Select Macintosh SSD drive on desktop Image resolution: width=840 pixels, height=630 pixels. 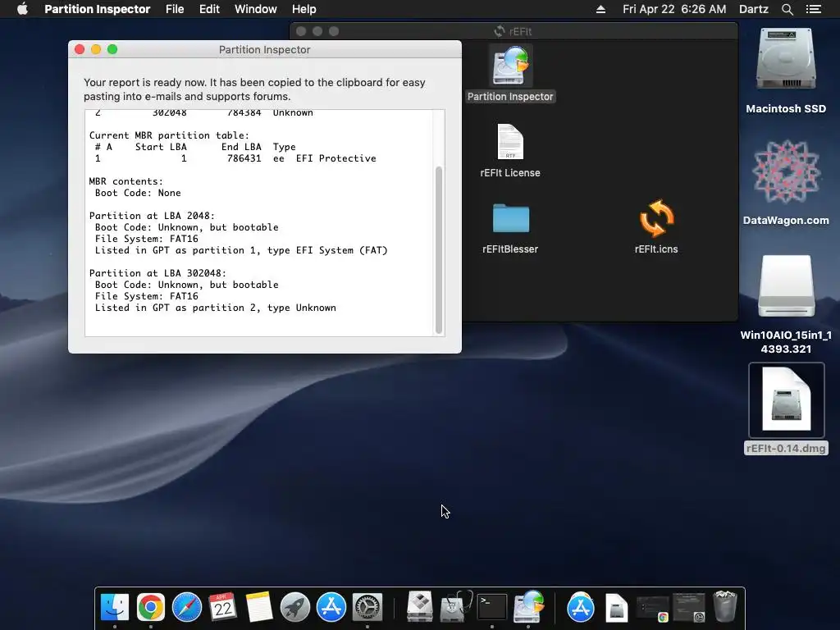[x=786, y=71]
